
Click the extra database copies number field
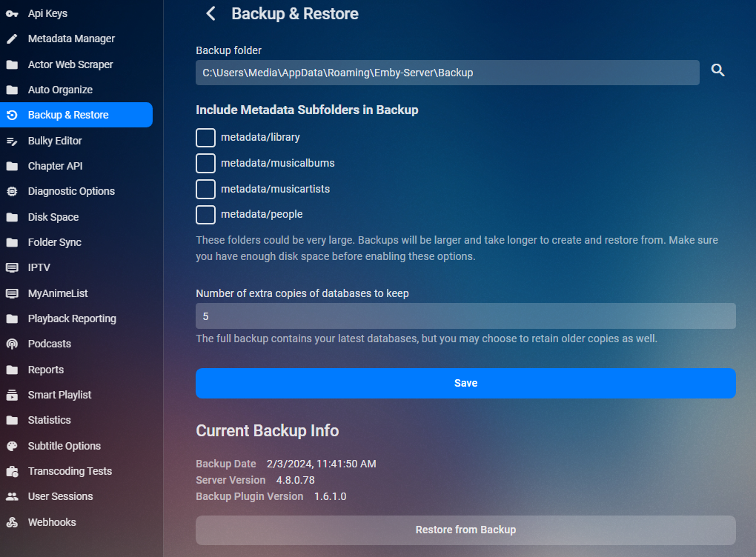pyautogui.click(x=465, y=316)
